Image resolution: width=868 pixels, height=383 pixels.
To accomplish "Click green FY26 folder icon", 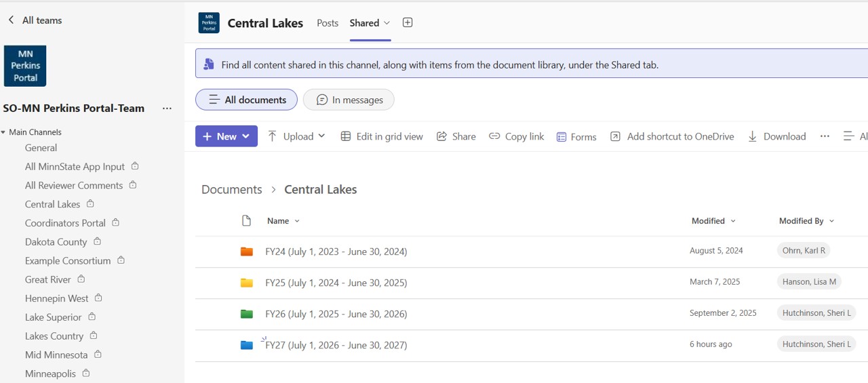I will point(247,314).
